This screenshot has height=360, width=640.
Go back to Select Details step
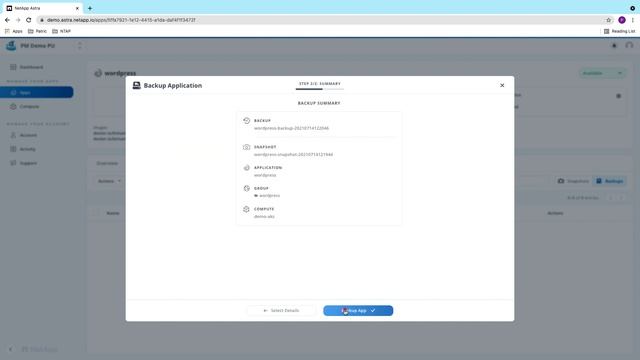point(281,311)
